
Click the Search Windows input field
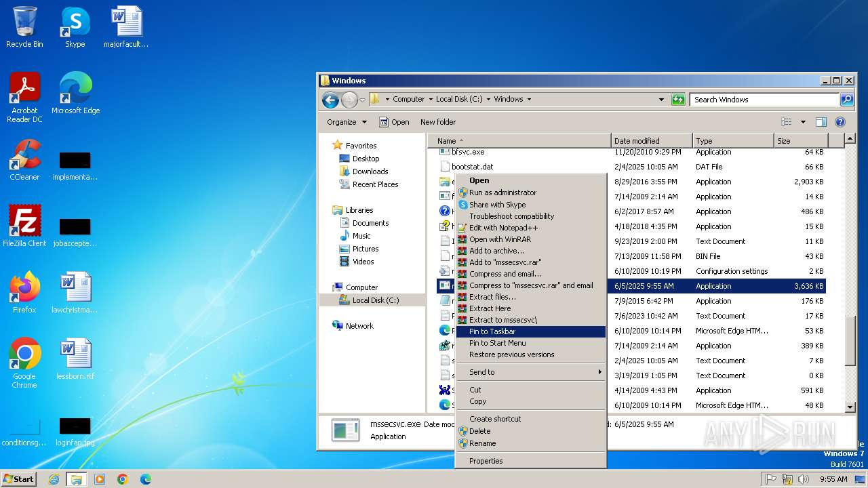pos(765,100)
